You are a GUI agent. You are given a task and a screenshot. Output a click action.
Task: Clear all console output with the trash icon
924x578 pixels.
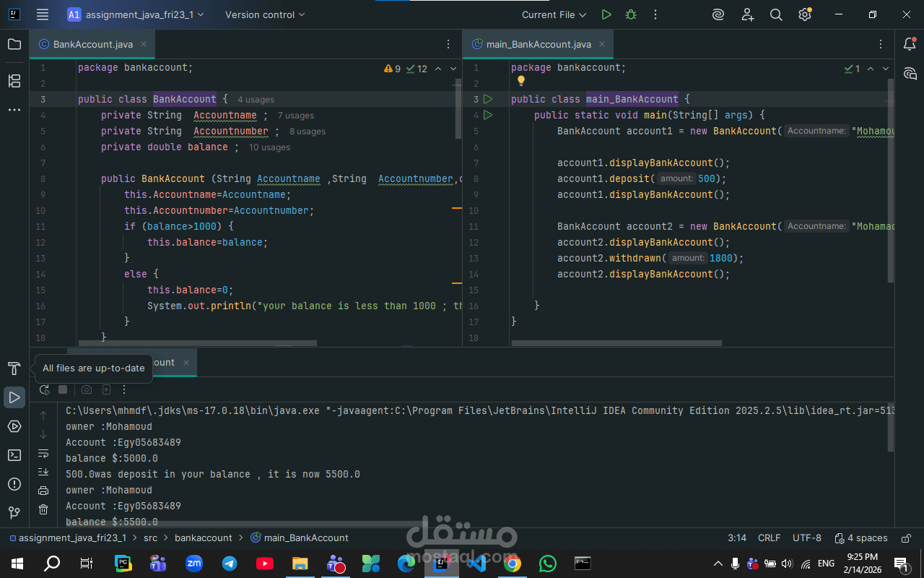[x=43, y=509]
